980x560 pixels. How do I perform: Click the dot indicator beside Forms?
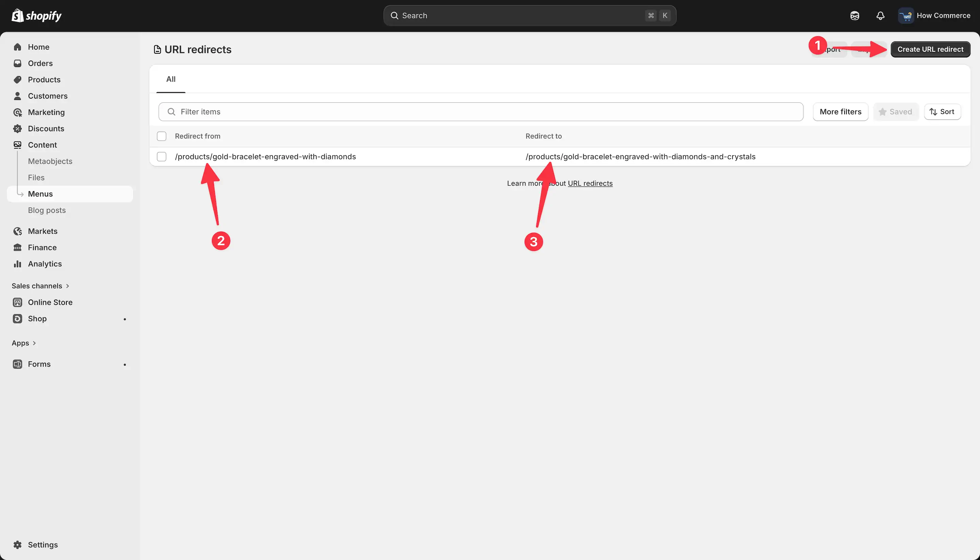pyautogui.click(x=125, y=364)
